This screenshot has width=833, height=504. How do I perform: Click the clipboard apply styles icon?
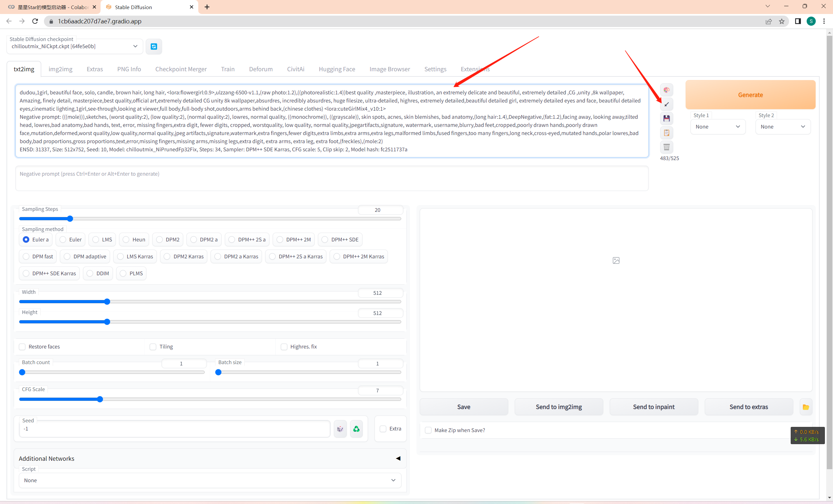[666, 133]
